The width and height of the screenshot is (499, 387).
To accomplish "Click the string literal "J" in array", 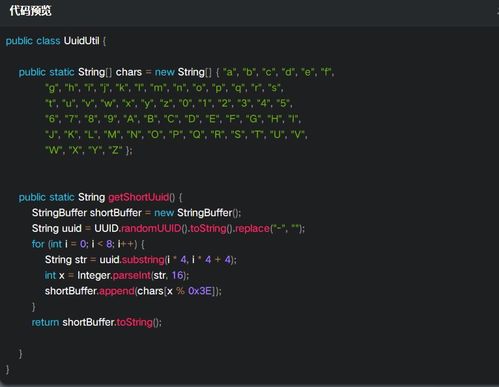I will pos(51,134).
